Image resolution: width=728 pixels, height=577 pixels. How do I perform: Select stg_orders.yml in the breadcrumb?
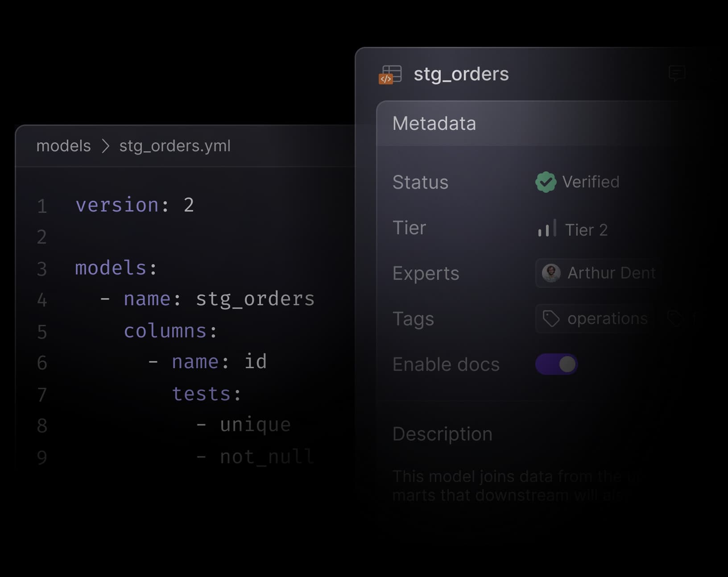tap(175, 146)
